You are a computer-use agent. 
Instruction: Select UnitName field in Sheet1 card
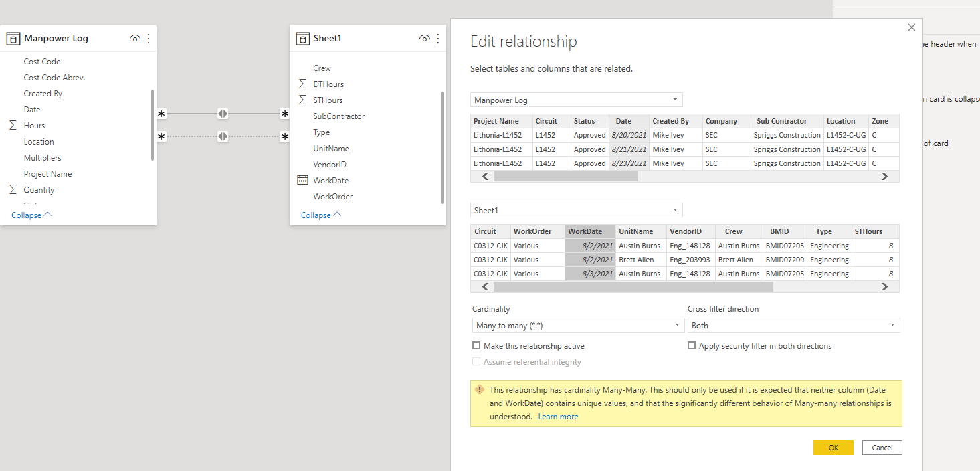(x=330, y=149)
